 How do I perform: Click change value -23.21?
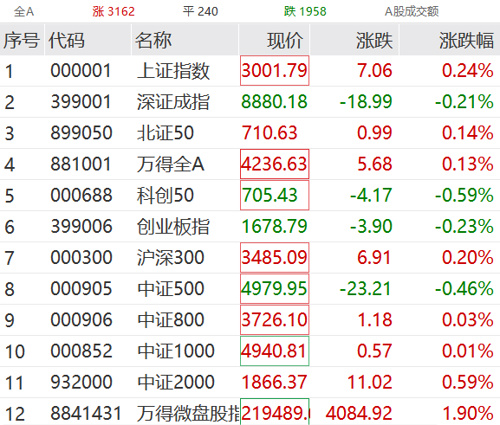(x=365, y=289)
